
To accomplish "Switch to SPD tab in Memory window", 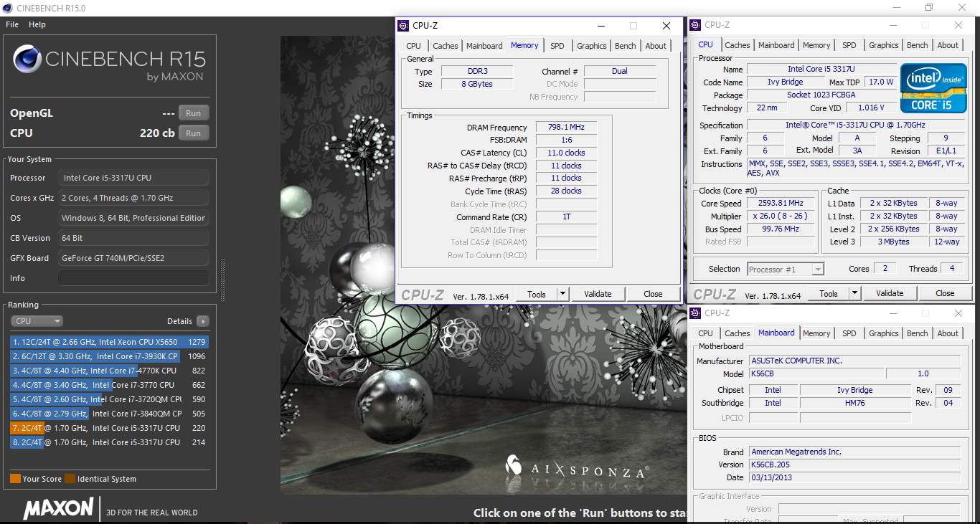I will pos(557,46).
